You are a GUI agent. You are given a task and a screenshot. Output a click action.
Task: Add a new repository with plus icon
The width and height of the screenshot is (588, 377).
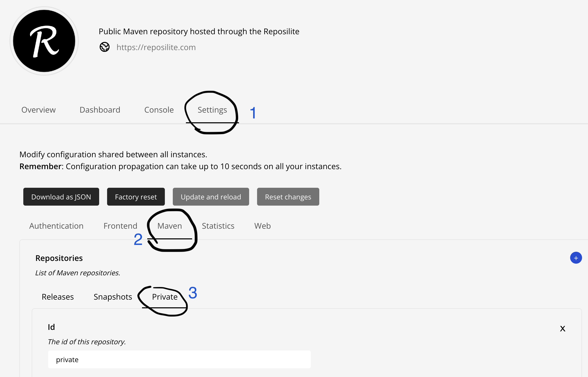tap(576, 258)
